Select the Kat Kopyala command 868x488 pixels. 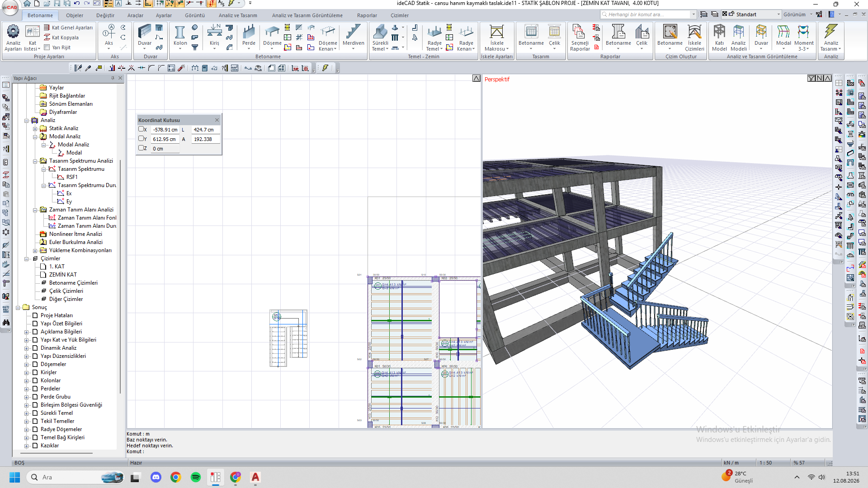coord(61,38)
